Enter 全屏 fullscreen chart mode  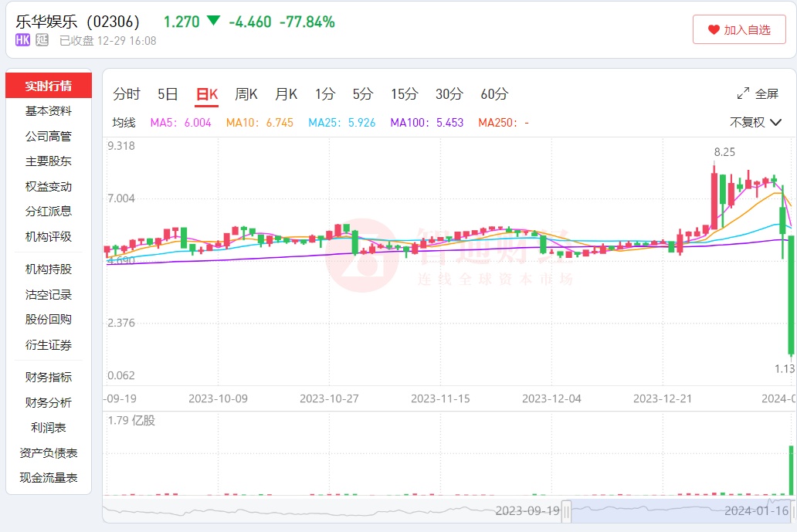click(x=758, y=93)
